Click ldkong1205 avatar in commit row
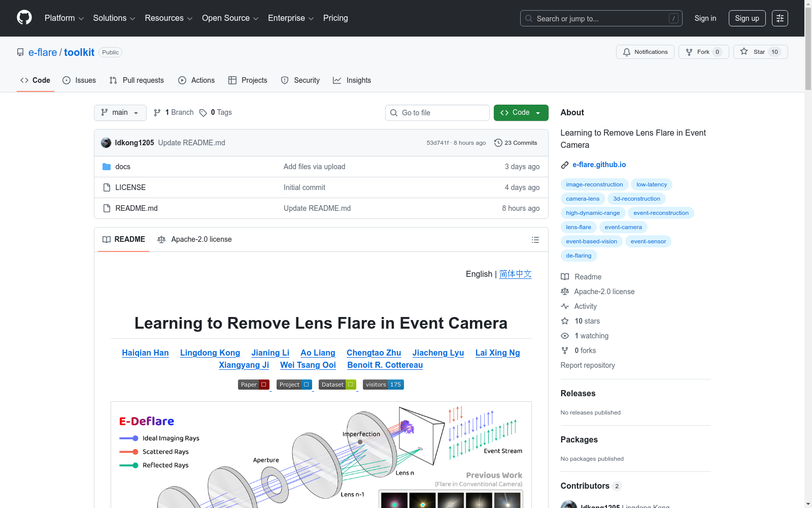The width and height of the screenshot is (812, 508). coord(106,143)
